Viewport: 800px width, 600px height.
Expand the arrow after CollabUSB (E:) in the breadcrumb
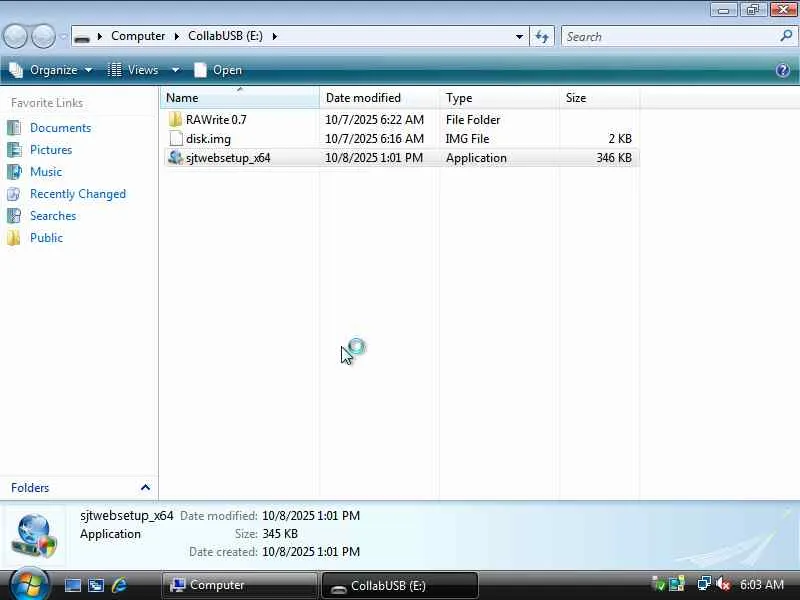pos(274,36)
